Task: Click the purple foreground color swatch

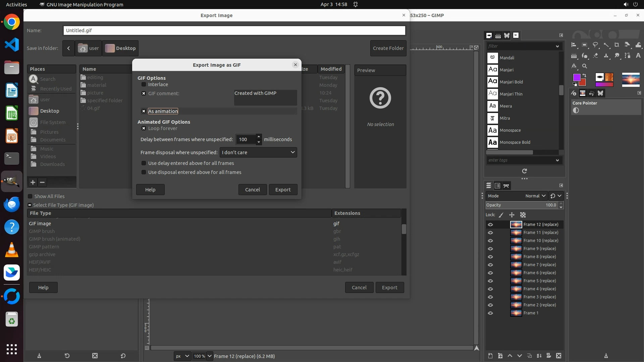Action: coord(576,78)
